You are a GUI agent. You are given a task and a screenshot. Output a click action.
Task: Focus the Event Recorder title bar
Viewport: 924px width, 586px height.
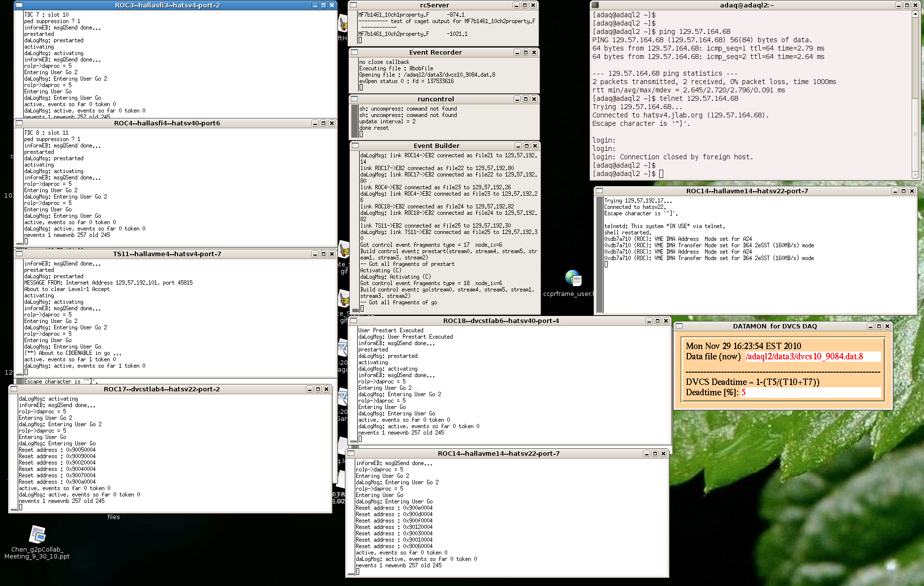[x=435, y=52]
